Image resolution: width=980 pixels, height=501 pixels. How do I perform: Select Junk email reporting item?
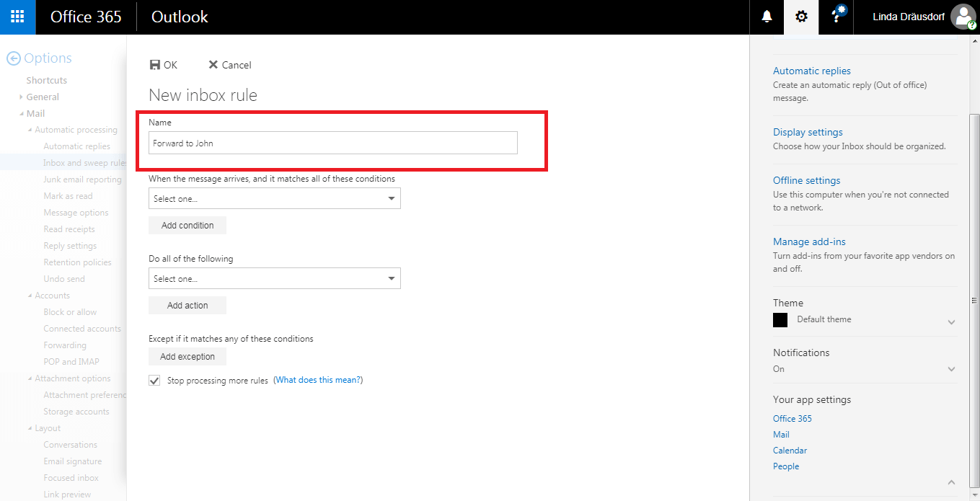coord(82,179)
